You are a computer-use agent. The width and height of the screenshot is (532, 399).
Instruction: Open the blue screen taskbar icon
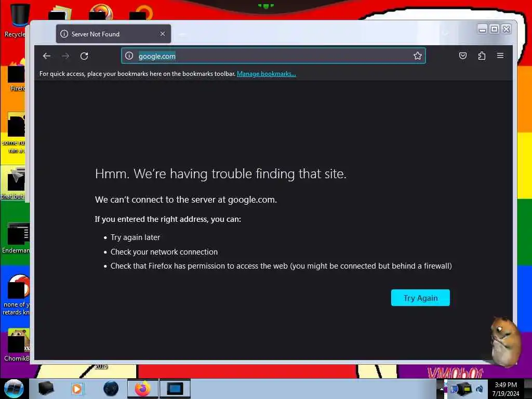click(175, 389)
